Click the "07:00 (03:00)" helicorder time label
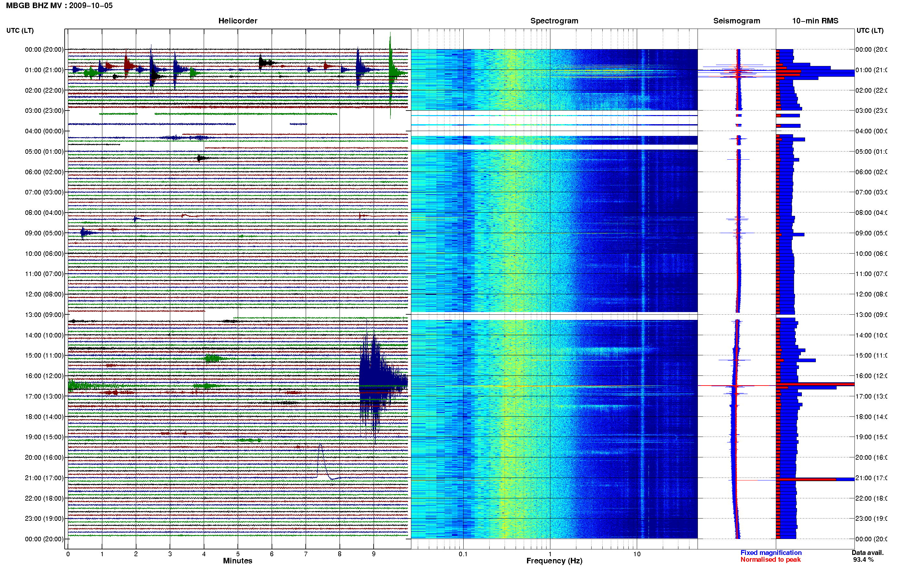Image resolution: width=924 pixels, height=578 pixels. point(44,192)
